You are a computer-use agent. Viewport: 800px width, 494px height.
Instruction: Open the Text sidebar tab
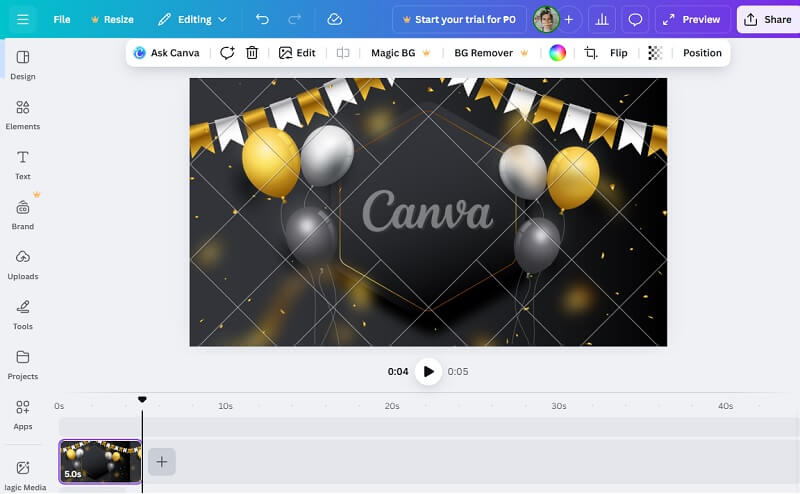coord(23,165)
